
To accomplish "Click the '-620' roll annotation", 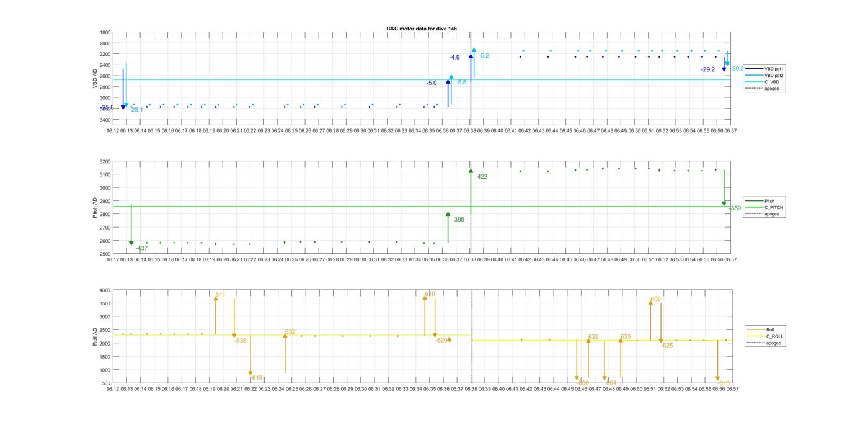I will coord(441,340).
